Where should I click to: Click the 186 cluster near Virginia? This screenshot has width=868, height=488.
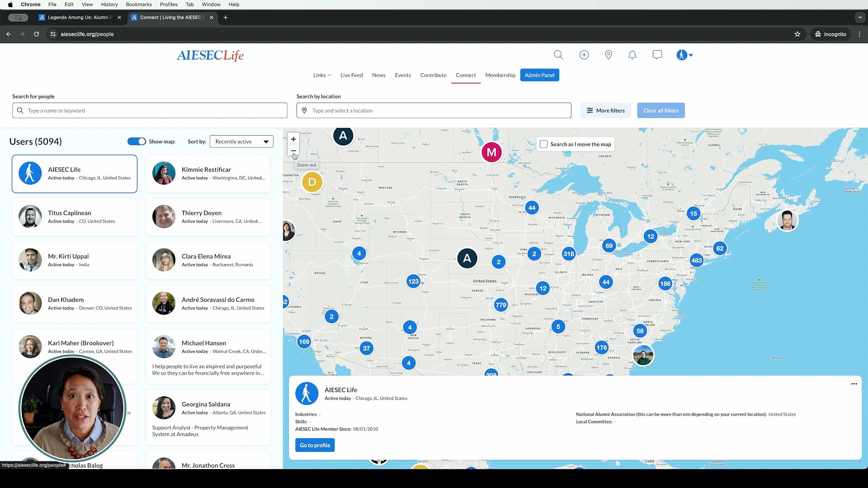[665, 284]
